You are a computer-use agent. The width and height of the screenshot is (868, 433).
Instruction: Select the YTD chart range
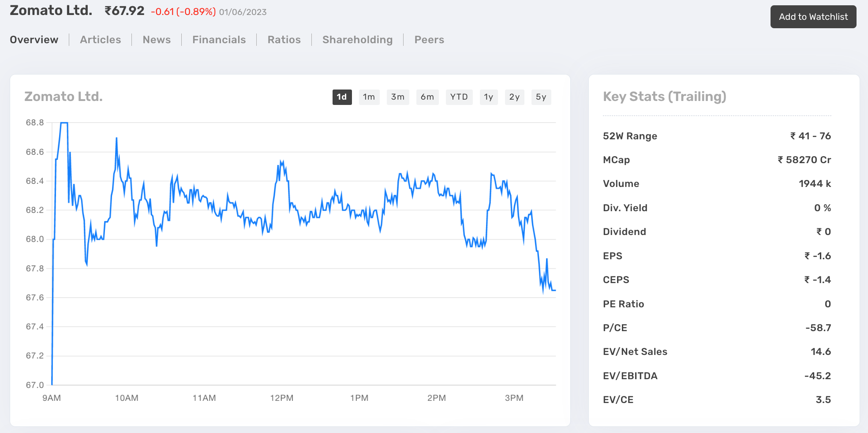(x=459, y=97)
